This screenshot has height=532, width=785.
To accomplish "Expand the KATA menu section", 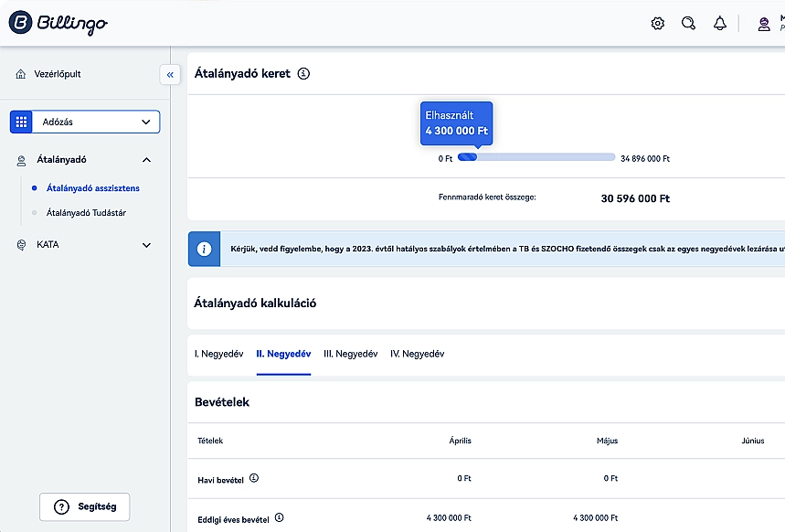I will [x=146, y=245].
